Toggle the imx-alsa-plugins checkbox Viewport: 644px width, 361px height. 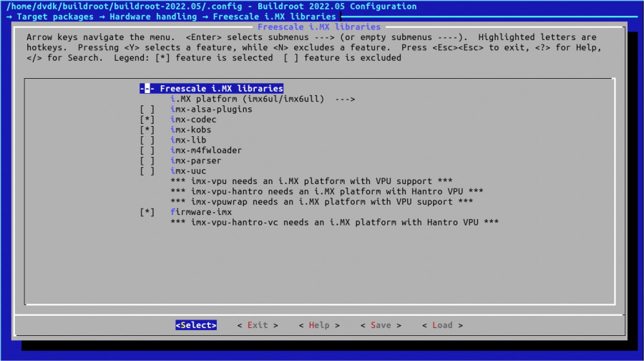[x=147, y=110]
